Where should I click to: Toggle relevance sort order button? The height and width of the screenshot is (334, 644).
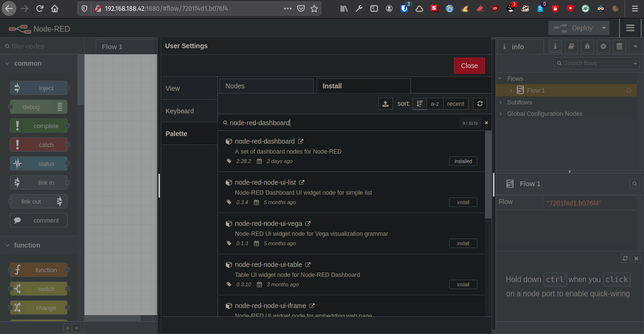[x=419, y=104]
